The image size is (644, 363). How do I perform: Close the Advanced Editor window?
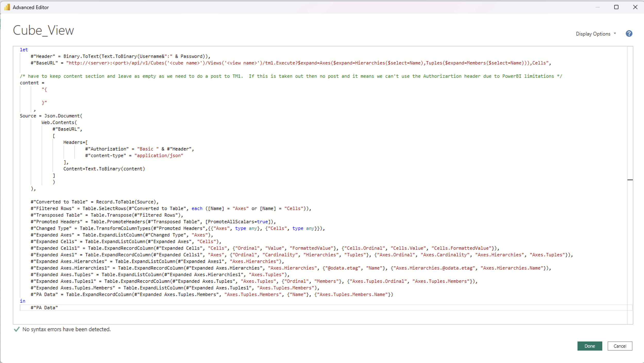click(x=635, y=7)
